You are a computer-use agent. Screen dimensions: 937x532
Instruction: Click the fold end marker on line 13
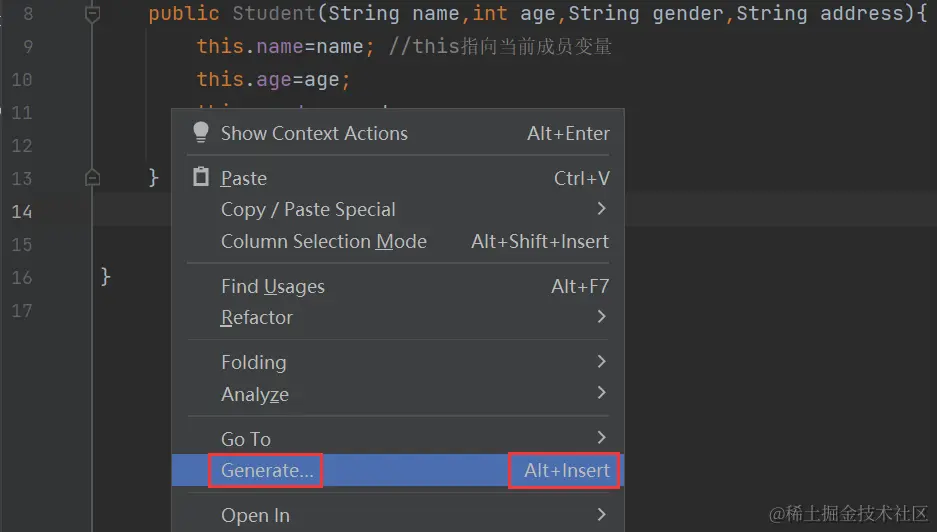coord(93,178)
